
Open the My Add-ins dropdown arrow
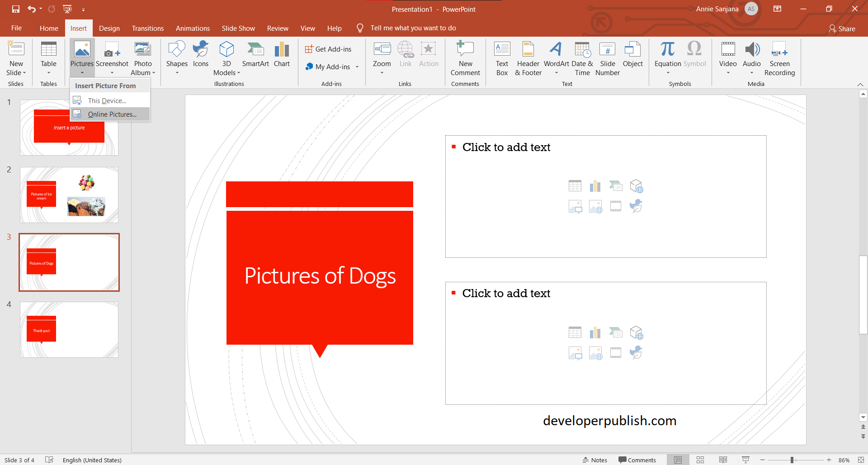point(357,67)
